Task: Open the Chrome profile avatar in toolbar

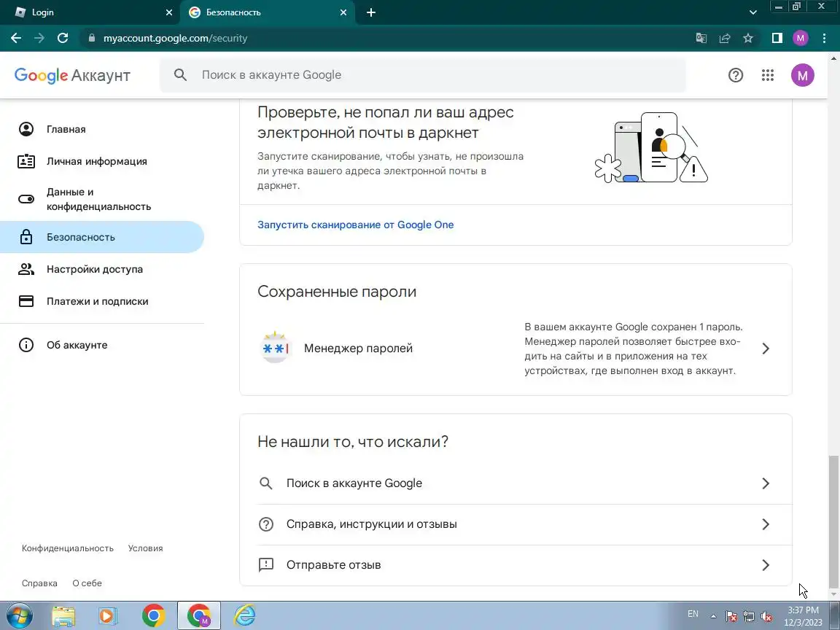Action: tap(801, 38)
